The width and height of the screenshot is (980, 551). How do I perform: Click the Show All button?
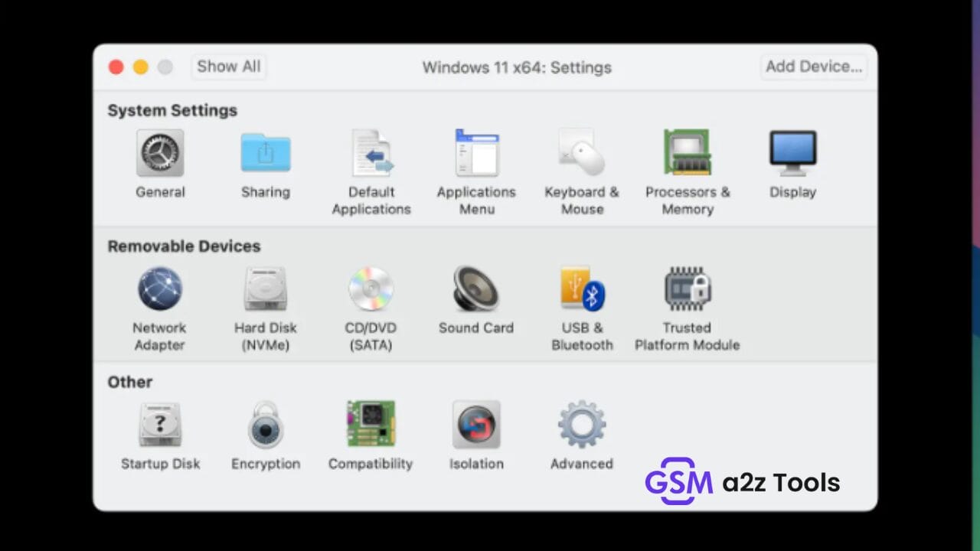(x=227, y=67)
